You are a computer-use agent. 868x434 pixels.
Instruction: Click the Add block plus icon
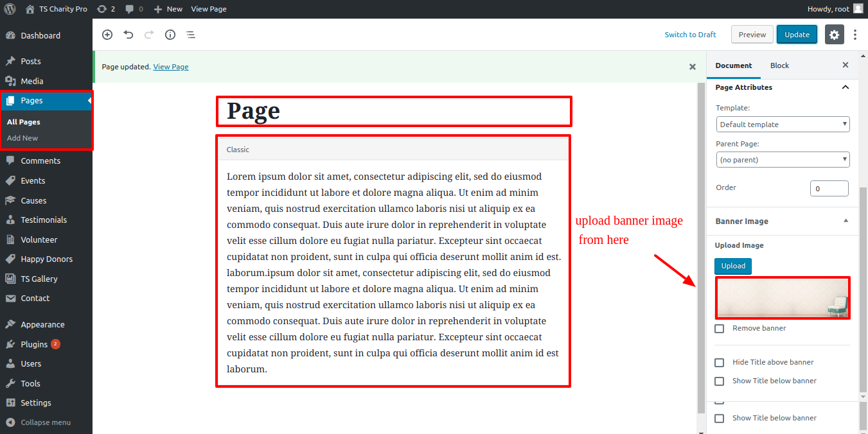[107, 35]
